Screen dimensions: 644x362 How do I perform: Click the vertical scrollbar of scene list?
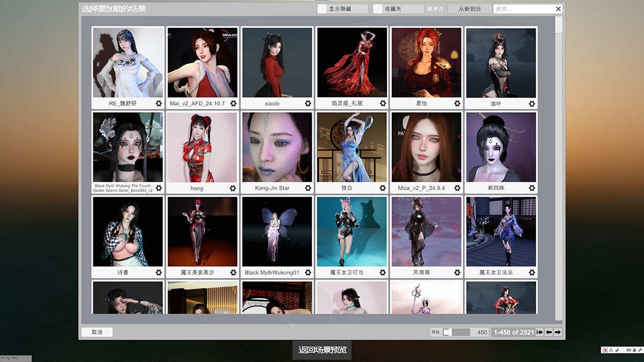tap(559, 161)
